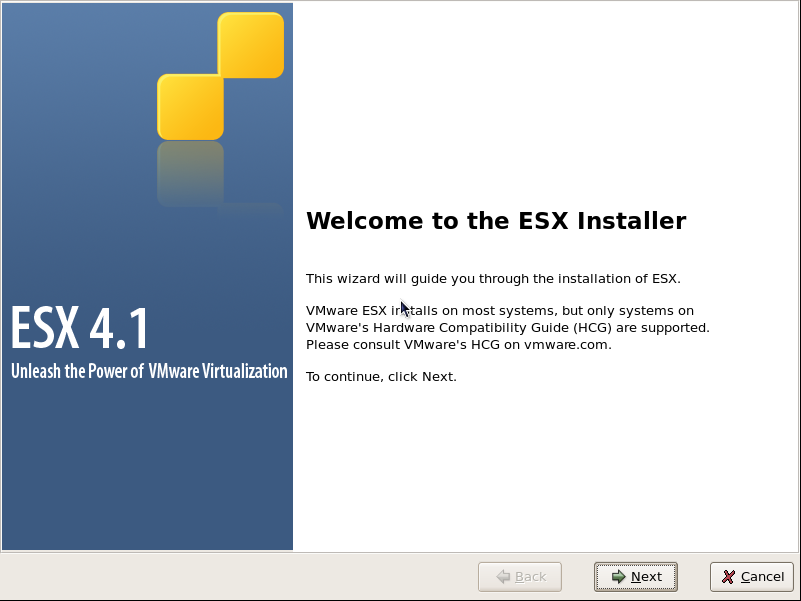Click the disabled Back button
This screenshot has width=801, height=601.
point(520,576)
